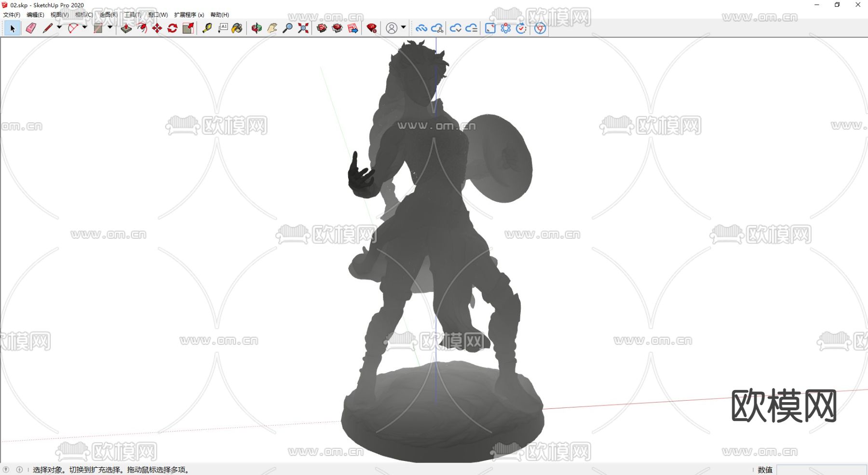This screenshot has width=868, height=475.
Task: Toggle the Select arrow tool
Action: click(x=13, y=28)
